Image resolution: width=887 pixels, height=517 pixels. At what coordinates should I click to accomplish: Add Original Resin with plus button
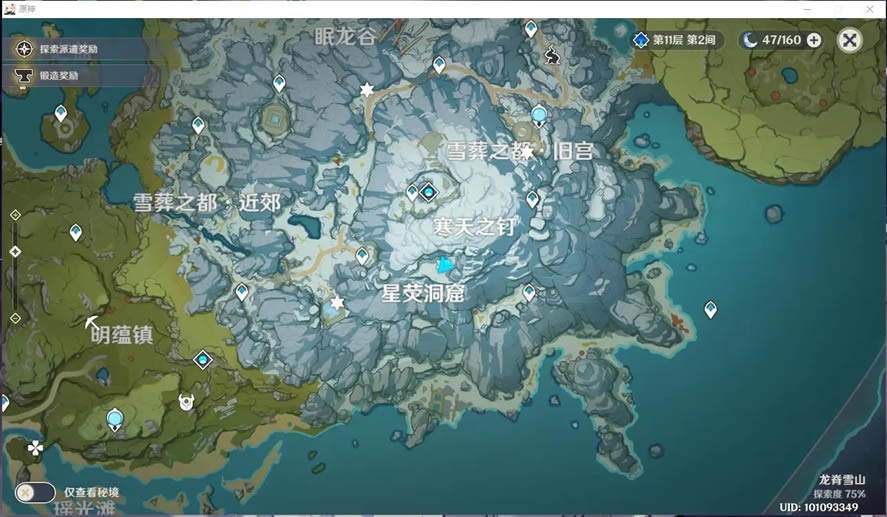(x=814, y=40)
